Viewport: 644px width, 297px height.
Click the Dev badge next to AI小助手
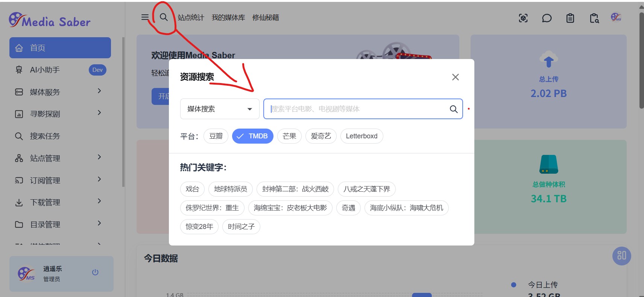[97, 70]
